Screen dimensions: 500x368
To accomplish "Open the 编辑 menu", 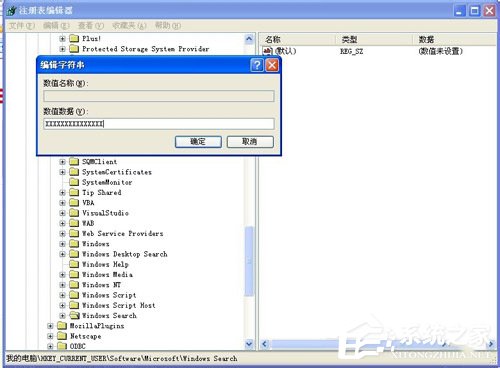I will pyautogui.click(x=56, y=26).
